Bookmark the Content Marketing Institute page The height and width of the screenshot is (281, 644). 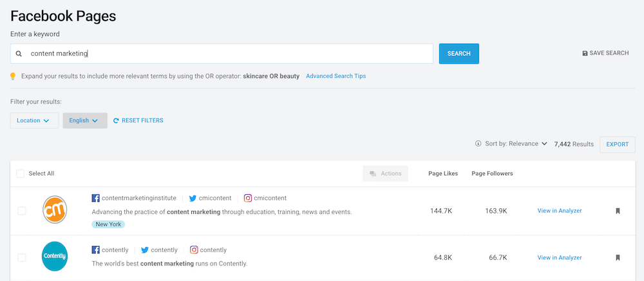618,211
